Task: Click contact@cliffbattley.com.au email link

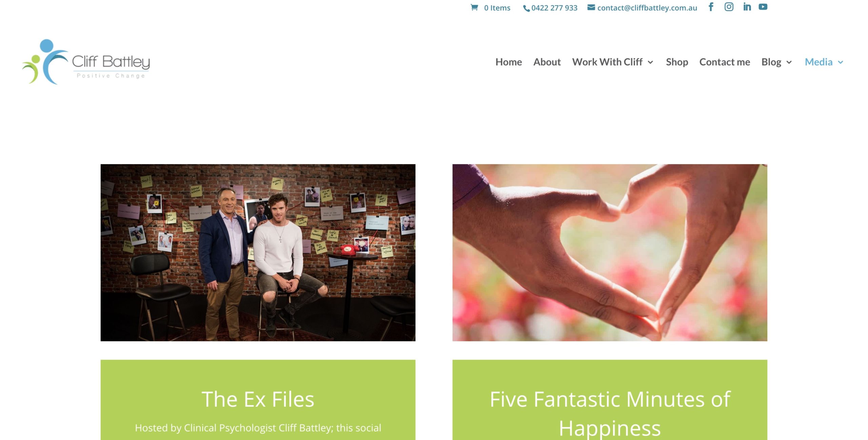Action: pyautogui.click(x=647, y=8)
